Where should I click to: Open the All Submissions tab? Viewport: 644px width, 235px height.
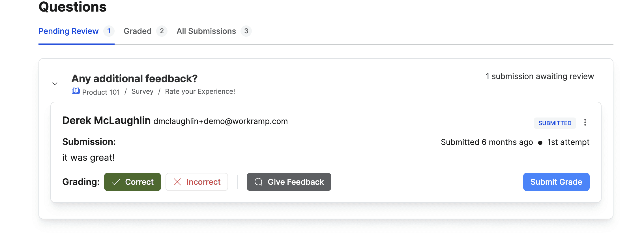coord(206,31)
